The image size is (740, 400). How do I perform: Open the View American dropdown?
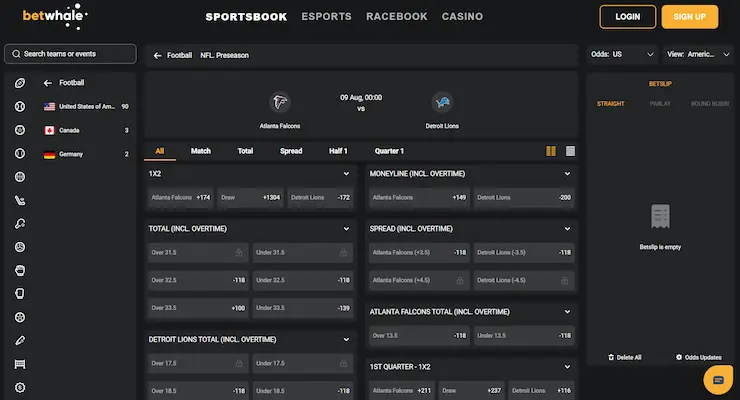(698, 54)
